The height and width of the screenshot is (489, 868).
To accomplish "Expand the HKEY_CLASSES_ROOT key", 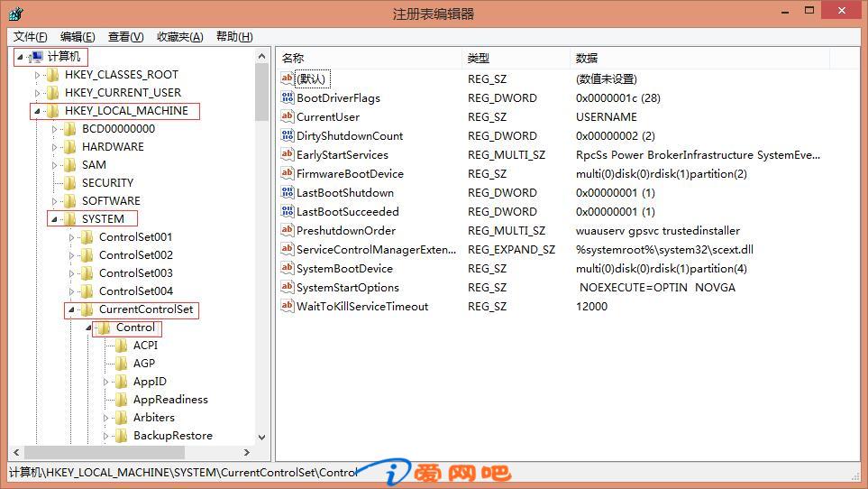I will coord(37,75).
